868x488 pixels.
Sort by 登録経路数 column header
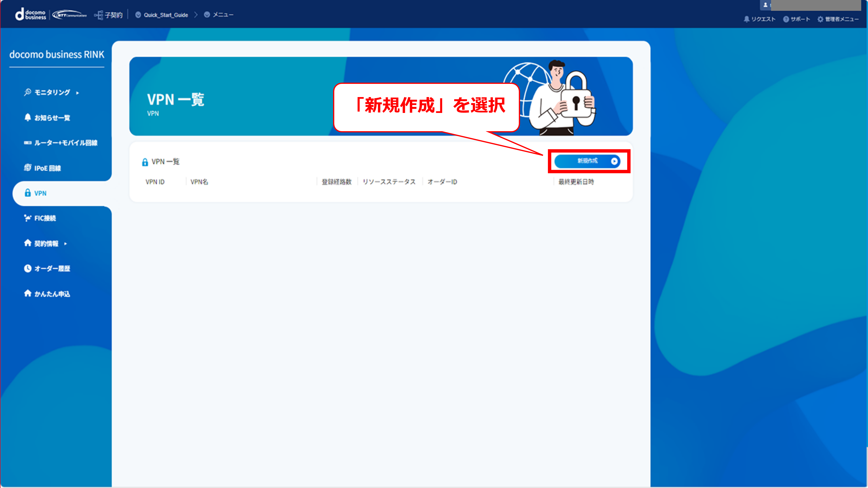(336, 182)
